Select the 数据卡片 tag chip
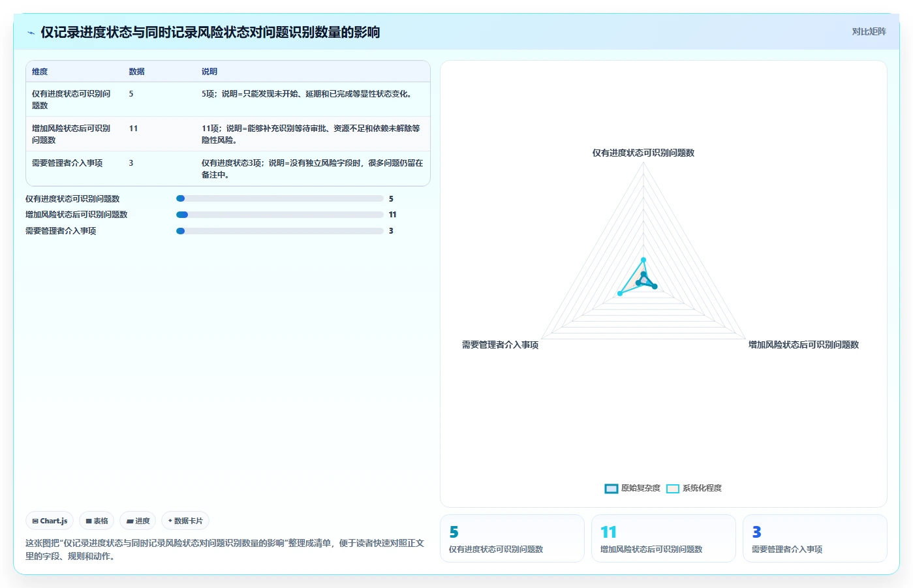 point(185,521)
